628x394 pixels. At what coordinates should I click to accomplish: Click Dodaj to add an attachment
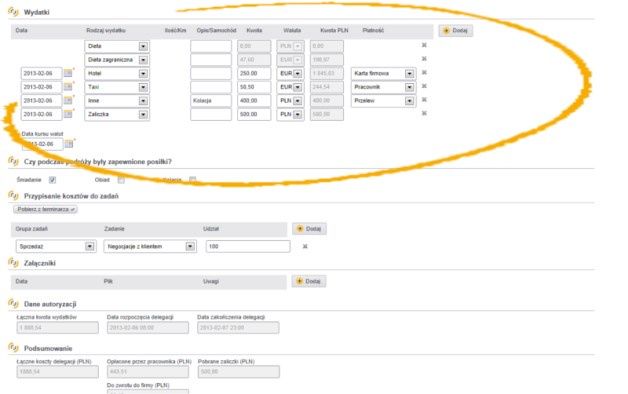pos(309,281)
